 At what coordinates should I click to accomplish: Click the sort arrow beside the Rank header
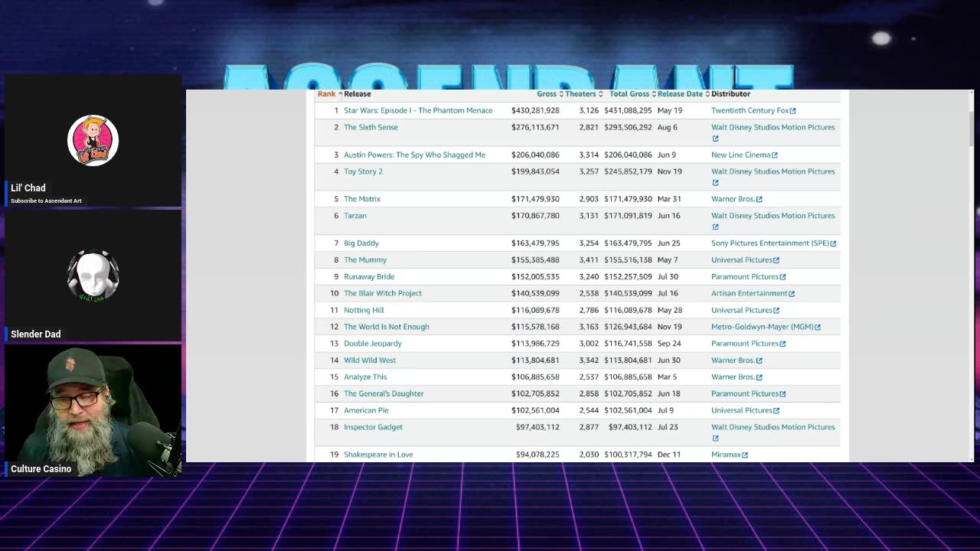click(x=340, y=94)
